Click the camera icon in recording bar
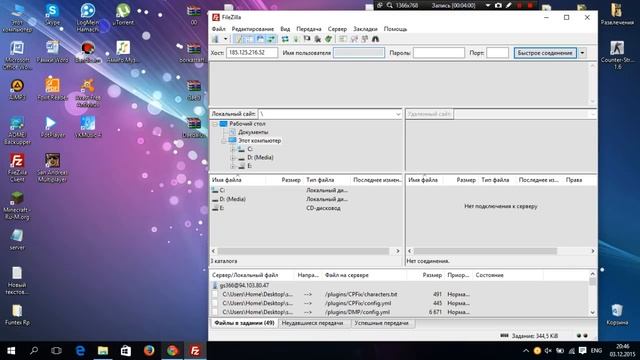 (x=498, y=5)
